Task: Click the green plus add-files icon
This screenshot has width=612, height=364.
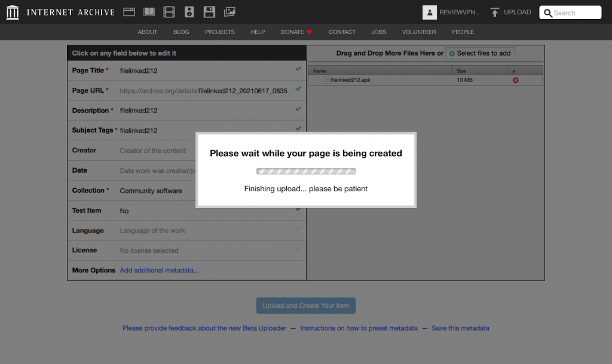Action: click(452, 53)
